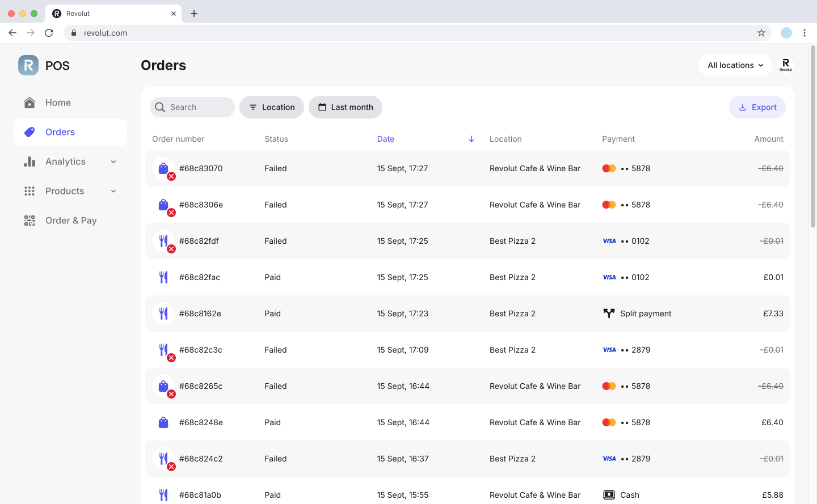Click the Date column sort arrow

click(471, 139)
